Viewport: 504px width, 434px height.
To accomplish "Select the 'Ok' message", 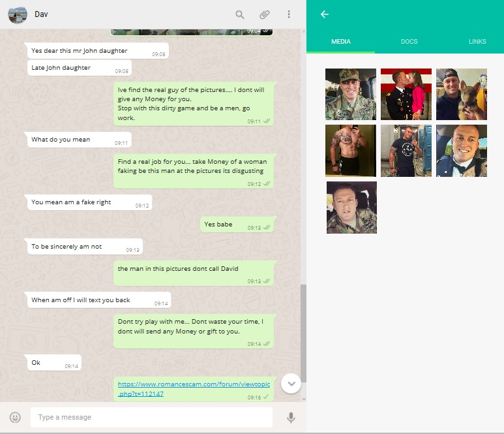I will (54, 363).
